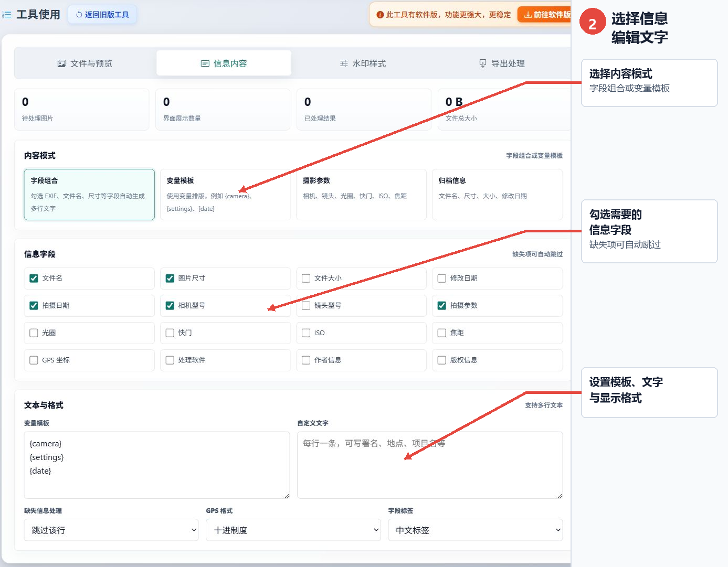Click the 内容模式 section heading
Screen dimensions: 728x567
click(40, 156)
